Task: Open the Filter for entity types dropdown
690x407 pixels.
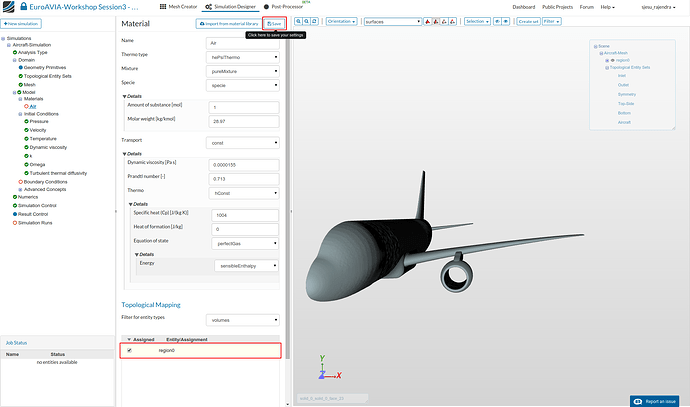Action: (242, 320)
